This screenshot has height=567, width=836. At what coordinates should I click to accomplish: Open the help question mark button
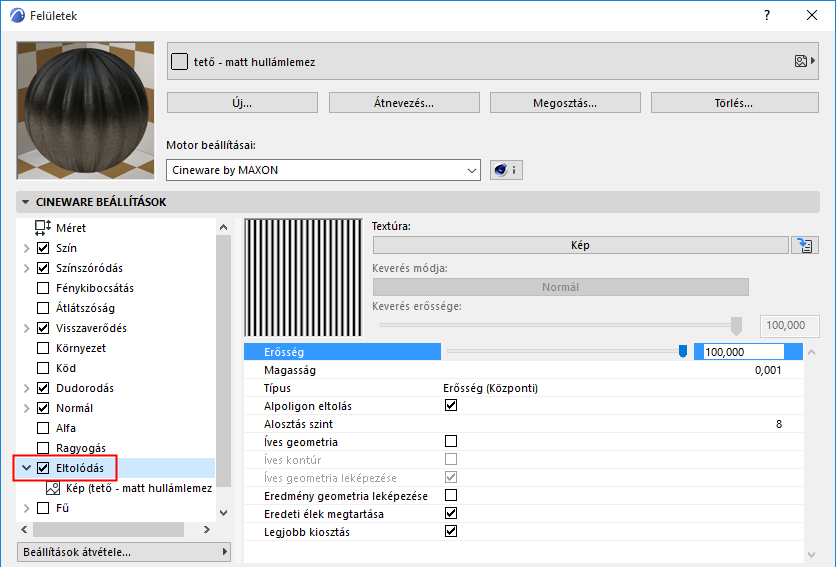(x=767, y=15)
